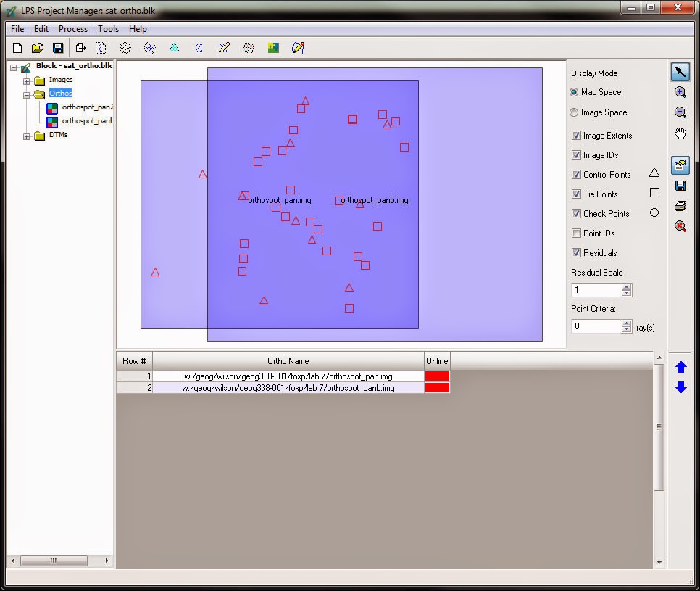Select the DTMs folder label
The height and width of the screenshot is (591, 700).
point(59,135)
